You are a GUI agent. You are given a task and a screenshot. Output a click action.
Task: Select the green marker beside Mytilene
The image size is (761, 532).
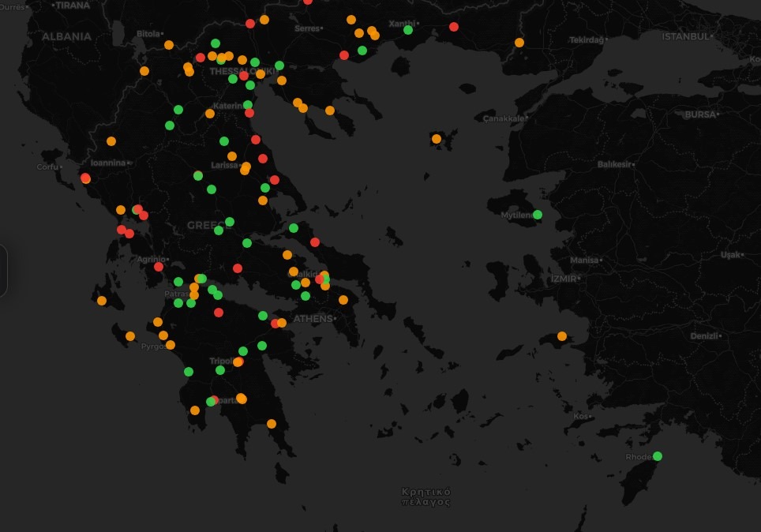(x=538, y=215)
